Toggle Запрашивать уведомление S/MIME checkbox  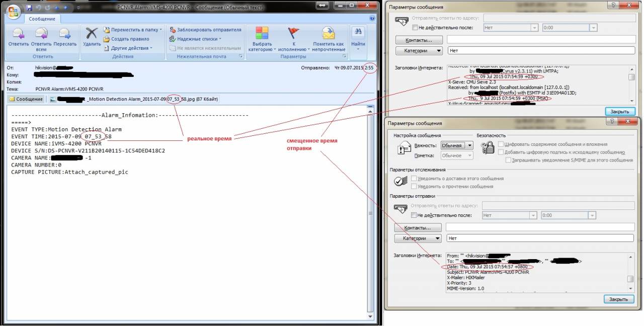tap(509, 160)
